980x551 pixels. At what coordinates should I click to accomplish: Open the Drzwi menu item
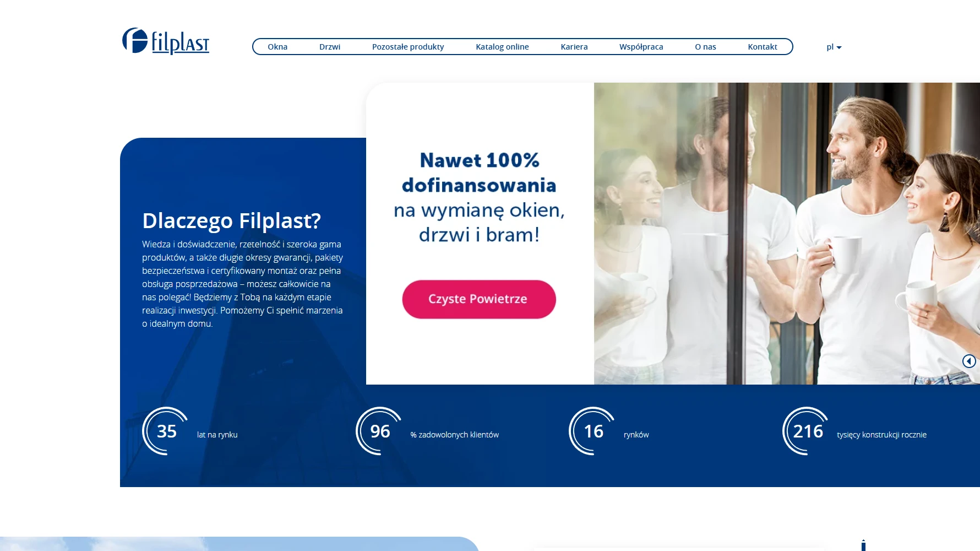tap(330, 47)
